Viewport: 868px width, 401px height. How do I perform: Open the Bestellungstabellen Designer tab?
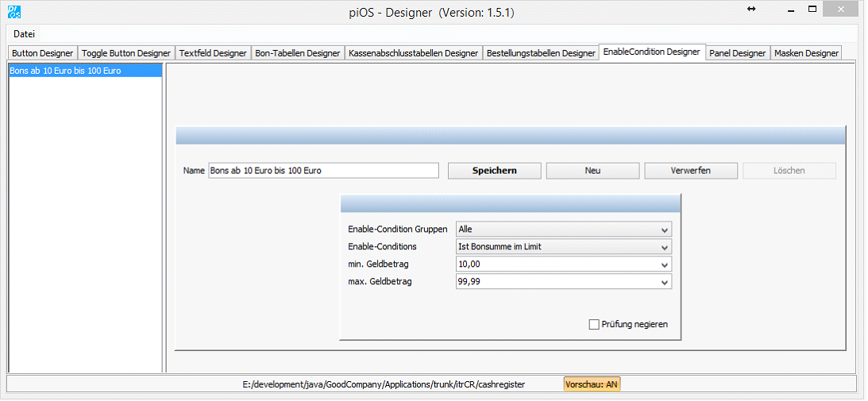[541, 53]
